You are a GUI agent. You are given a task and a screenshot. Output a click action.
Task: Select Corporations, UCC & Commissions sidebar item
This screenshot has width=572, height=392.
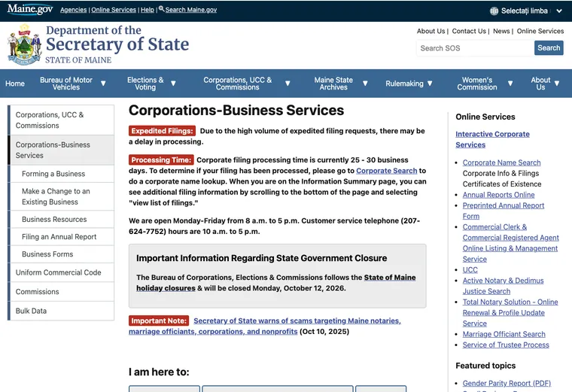[x=62, y=120]
